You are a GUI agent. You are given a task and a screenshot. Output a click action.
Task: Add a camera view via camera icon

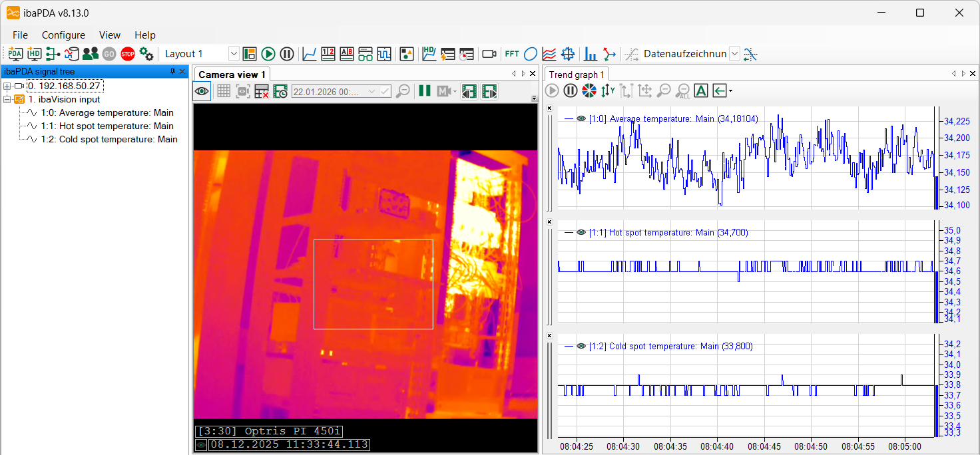[489, 54]
